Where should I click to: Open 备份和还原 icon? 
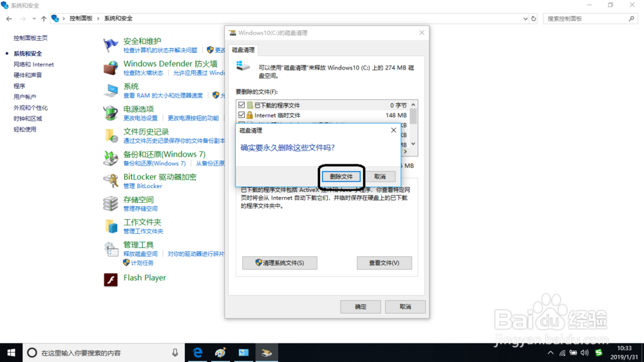(111, 158)
